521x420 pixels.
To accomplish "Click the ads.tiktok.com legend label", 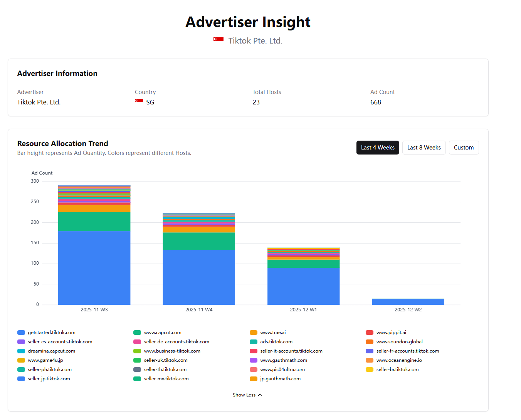I will click(276, 342).
